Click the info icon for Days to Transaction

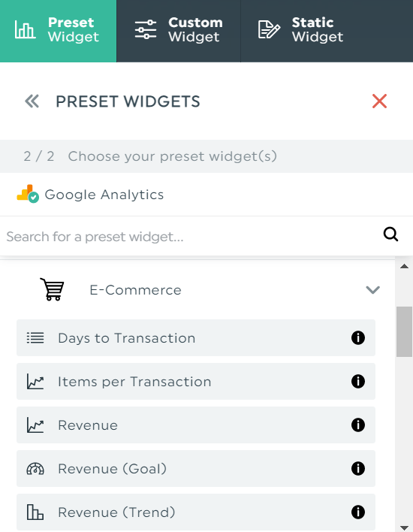(x=357, y=338)
